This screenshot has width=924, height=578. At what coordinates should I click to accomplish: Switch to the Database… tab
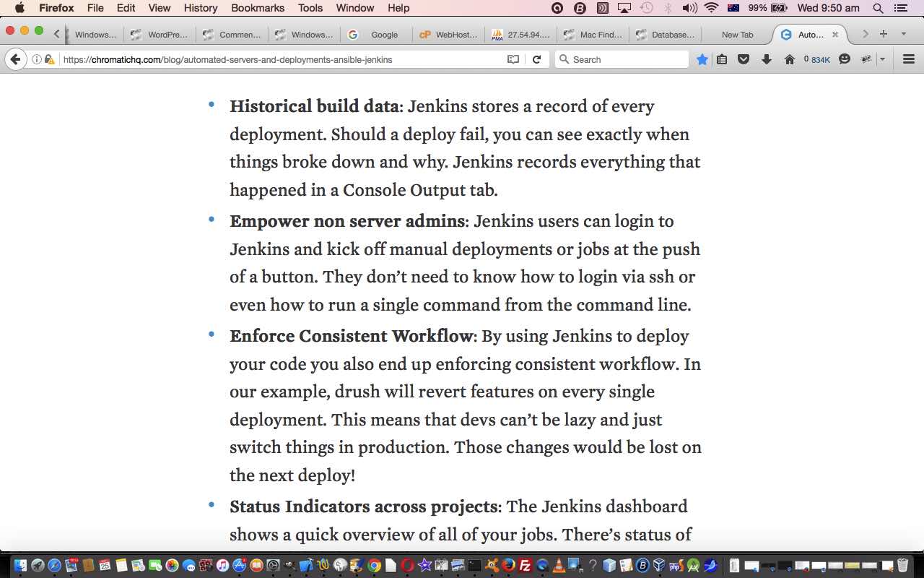[665, 35]
